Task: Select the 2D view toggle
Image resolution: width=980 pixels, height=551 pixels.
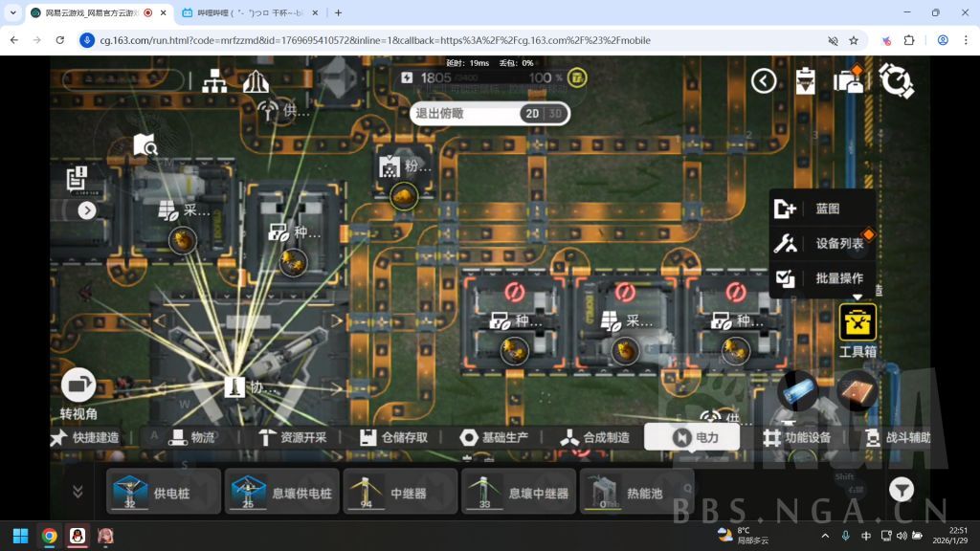Action: 531,113
